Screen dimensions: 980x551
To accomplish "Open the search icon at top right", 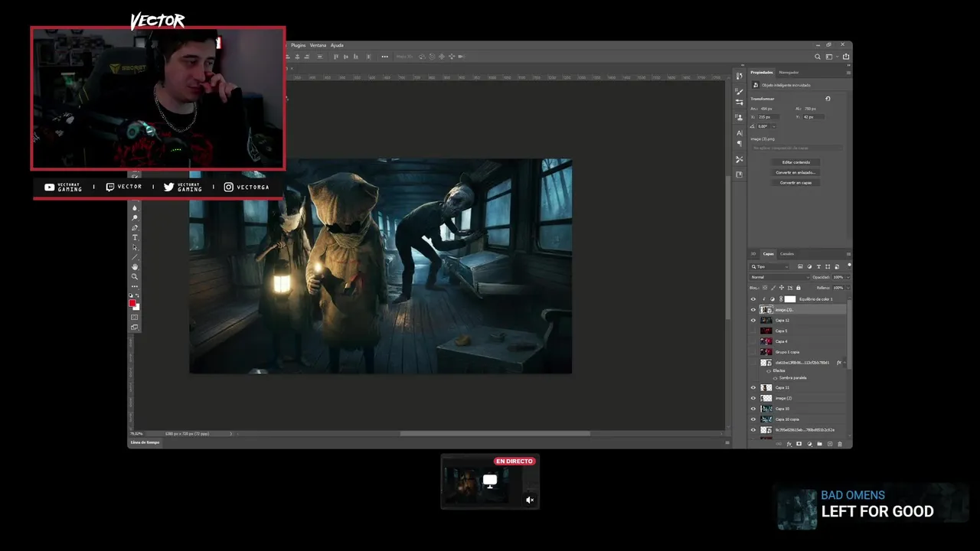I will coord(818,57).
